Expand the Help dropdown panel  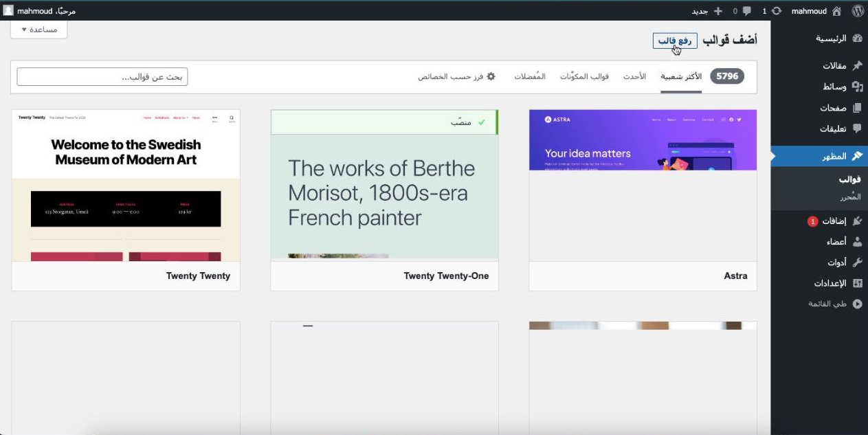pyautogui.click(x=39, y=30)
